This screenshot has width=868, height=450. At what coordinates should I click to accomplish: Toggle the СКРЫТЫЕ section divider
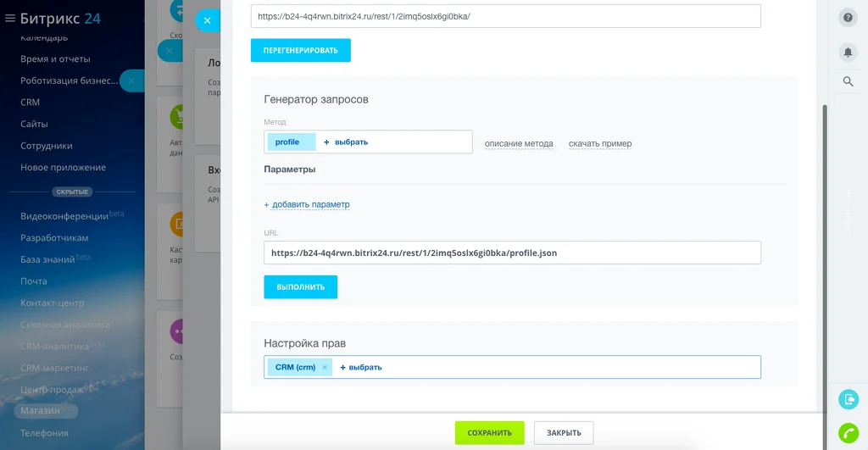click(73, 192)
